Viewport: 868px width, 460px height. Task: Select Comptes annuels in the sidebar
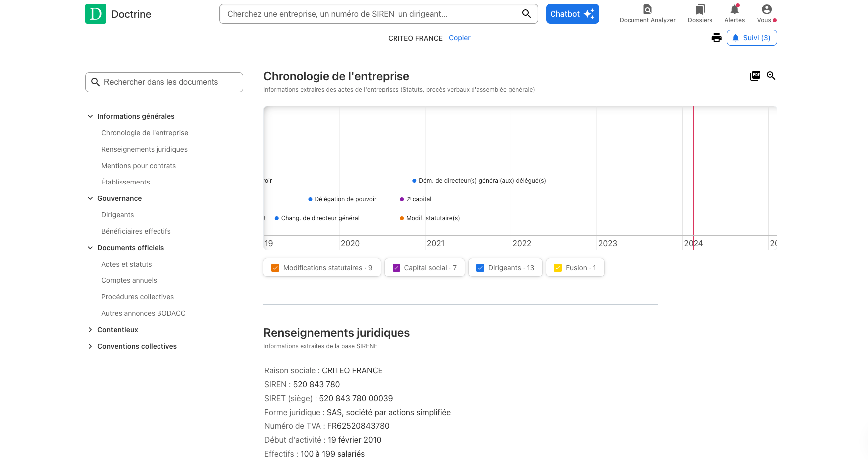tap(129, 280)
